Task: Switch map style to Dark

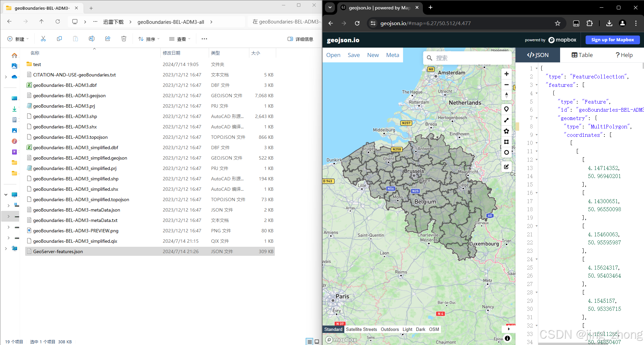Action: pos(420,329)
